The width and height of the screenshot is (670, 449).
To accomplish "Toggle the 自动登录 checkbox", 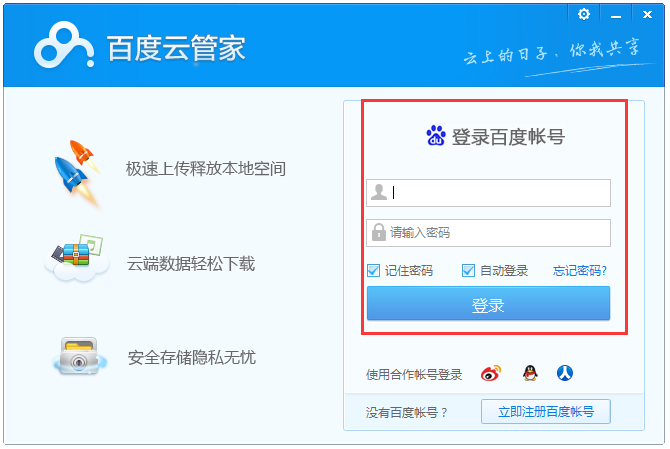I will tap(468, 270).
